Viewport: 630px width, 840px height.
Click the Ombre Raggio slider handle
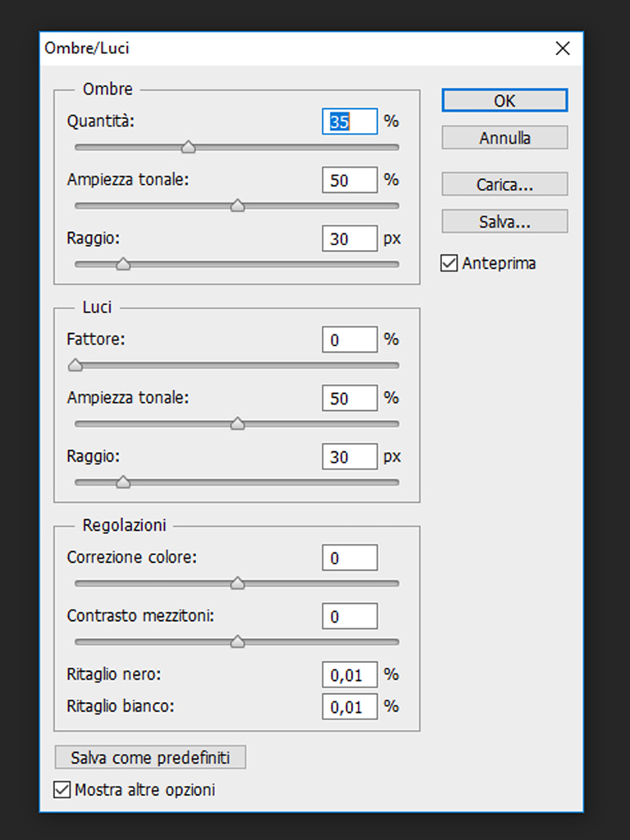(x=123, y=264)
